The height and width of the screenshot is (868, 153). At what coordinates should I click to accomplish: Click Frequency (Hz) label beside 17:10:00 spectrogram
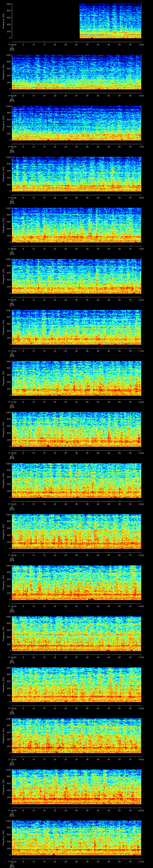3,327
